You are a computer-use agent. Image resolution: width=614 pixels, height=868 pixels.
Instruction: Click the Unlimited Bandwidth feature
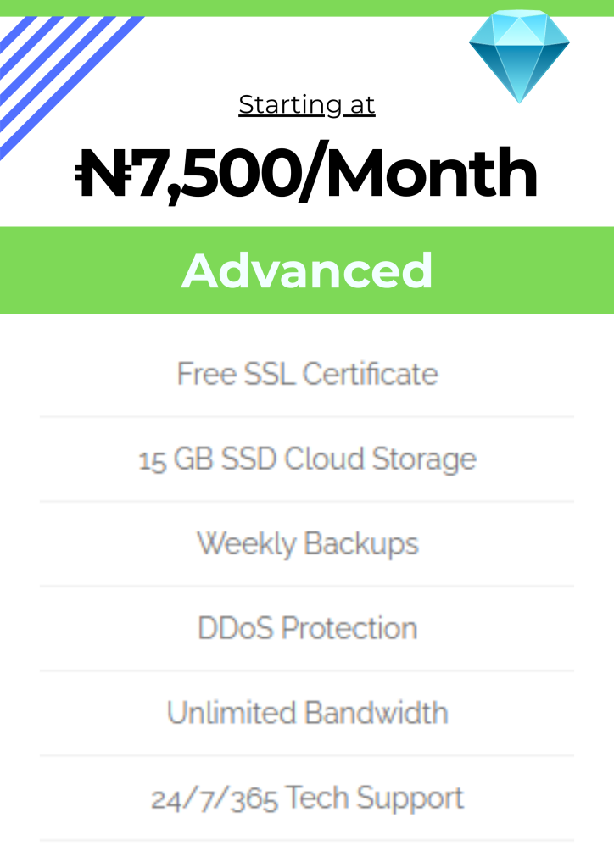(307, 713)
